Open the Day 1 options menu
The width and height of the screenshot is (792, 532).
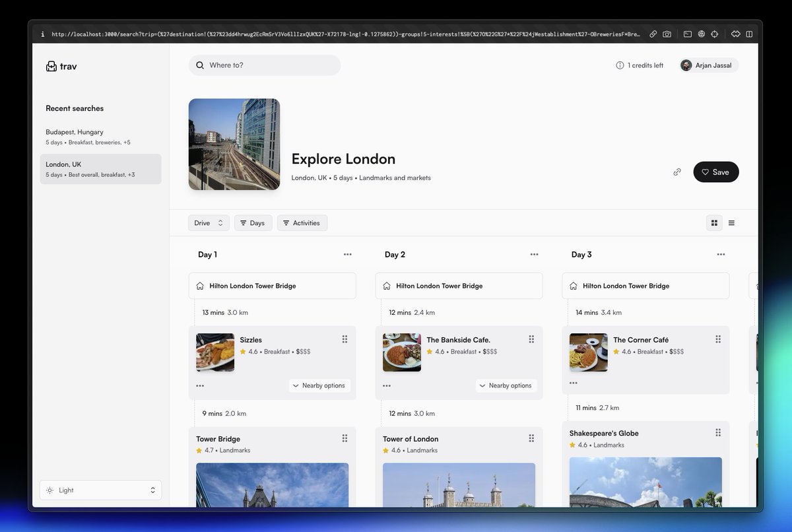pyautogui.click(x=348, y=254)
